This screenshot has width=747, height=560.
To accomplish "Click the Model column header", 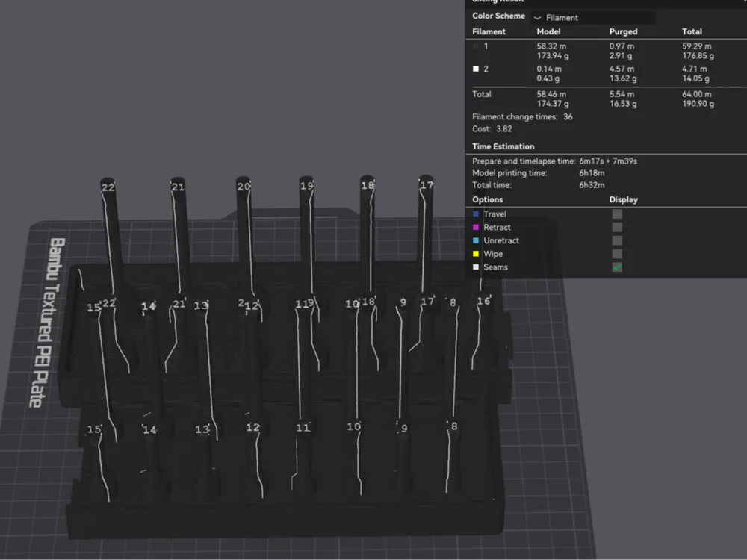I will 548,32.
